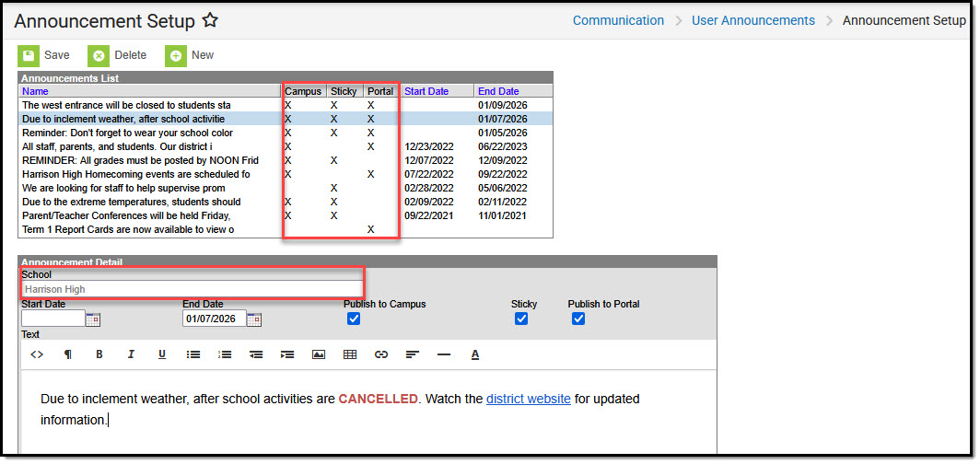980x464 pixels.
Task: Select the Term 1 Report Cards announcement
Action: [x=286, y=230]
